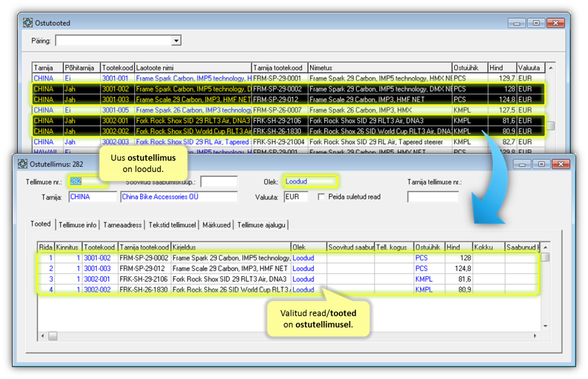Click the Nimetus column header
Screen dimensions: 588x379
click(380, 68)
